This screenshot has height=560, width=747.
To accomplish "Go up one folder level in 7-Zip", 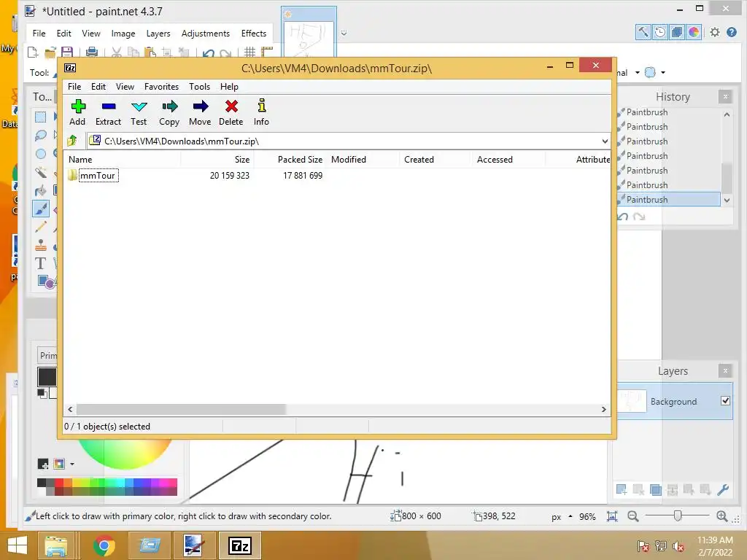I will pos(72,141).
